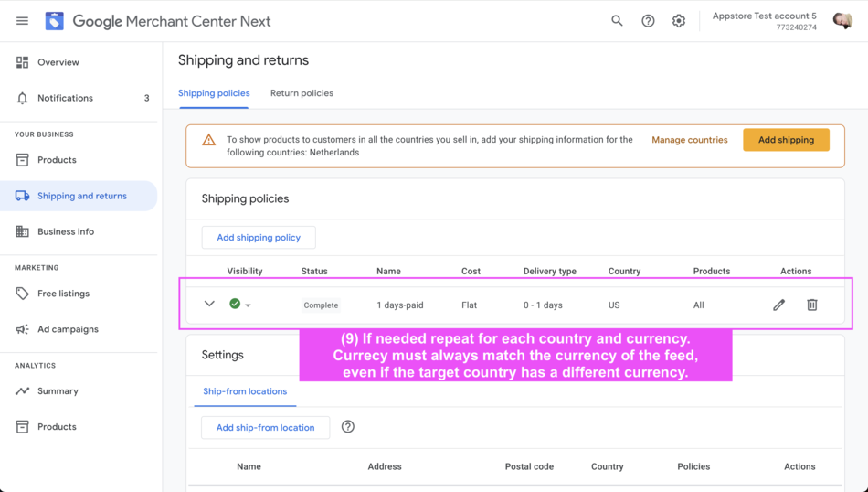Viewport: 868px width, 492px height.
Task: Open the settings gear icon
Action: click(x=679, y=21)
